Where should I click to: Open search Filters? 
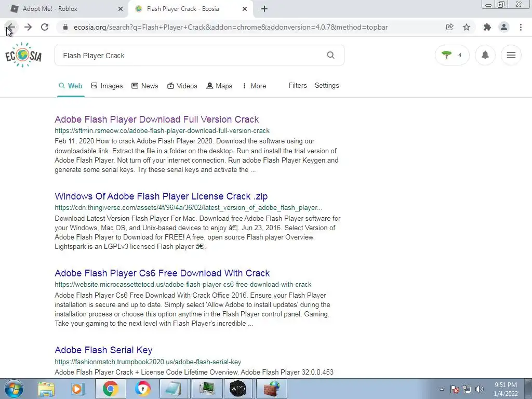pos(298,86)
